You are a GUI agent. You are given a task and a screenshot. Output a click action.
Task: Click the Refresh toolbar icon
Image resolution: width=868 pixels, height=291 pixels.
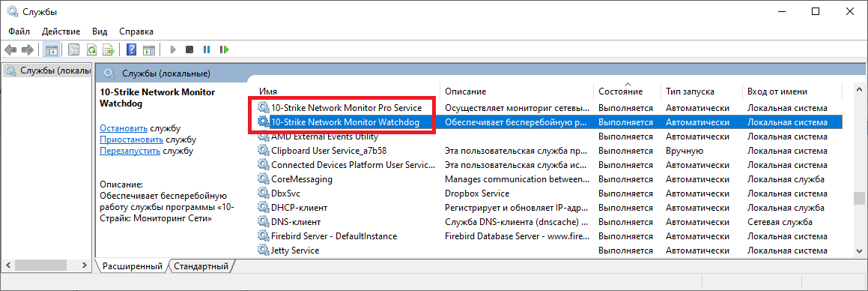[x=92, y=50]
